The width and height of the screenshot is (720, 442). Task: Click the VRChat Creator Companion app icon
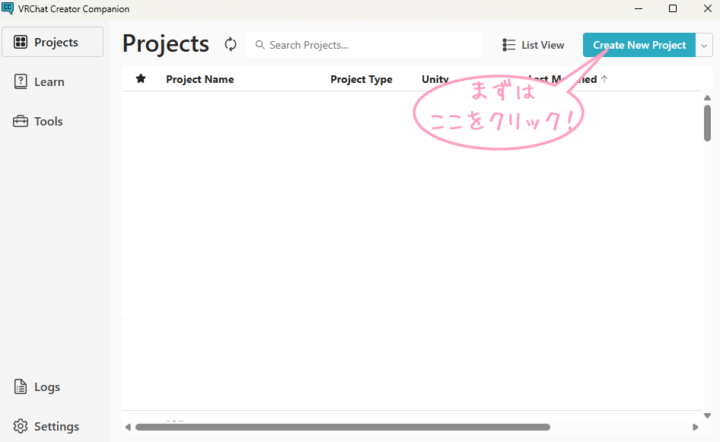(x=8, y=8)
